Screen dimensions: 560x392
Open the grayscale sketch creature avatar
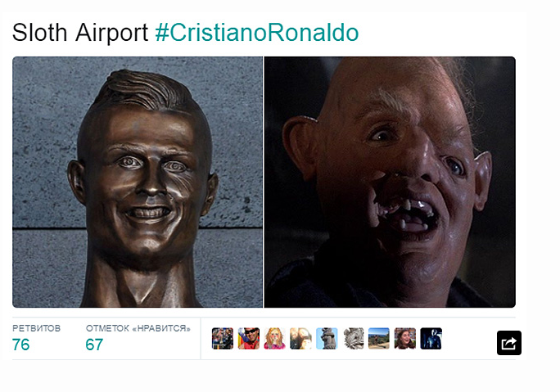tap(353, 338)
